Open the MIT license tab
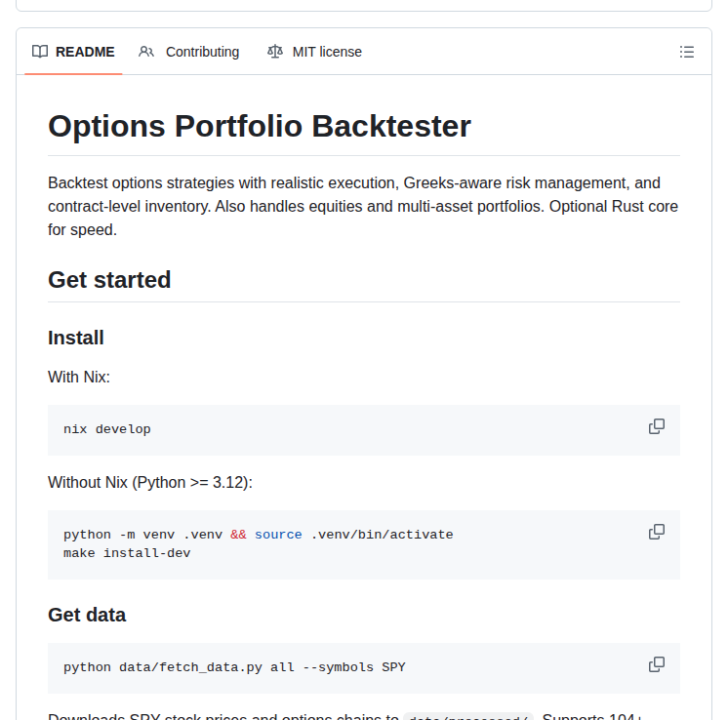The width and height of the screenshot is (728, 720). click(x=314, y=52)
